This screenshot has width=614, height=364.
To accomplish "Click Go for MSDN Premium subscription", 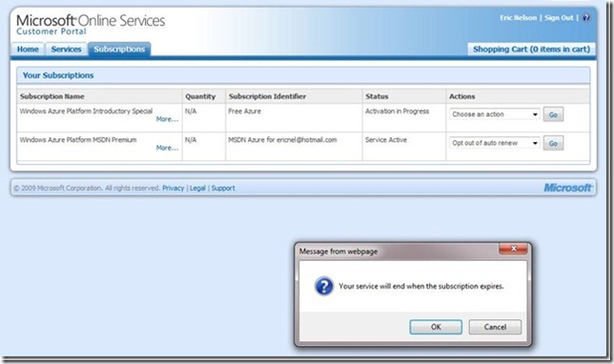I will [x=553, y=143].
